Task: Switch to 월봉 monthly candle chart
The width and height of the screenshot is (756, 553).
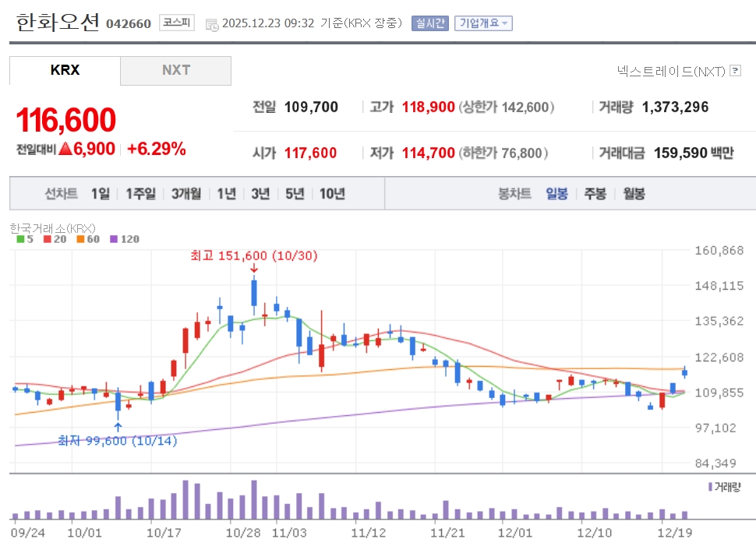Action: [x=634, y=194]
